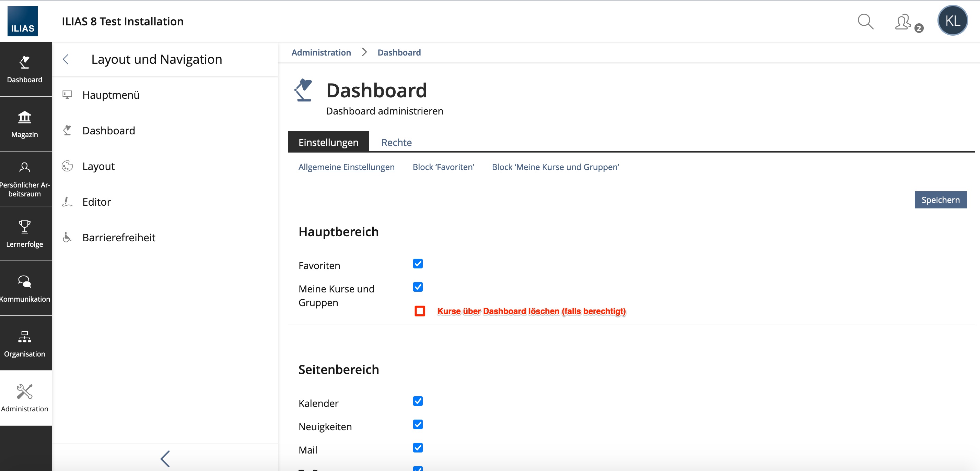
Task: Click the contacts notification icon
Action: tap(903, 22)
